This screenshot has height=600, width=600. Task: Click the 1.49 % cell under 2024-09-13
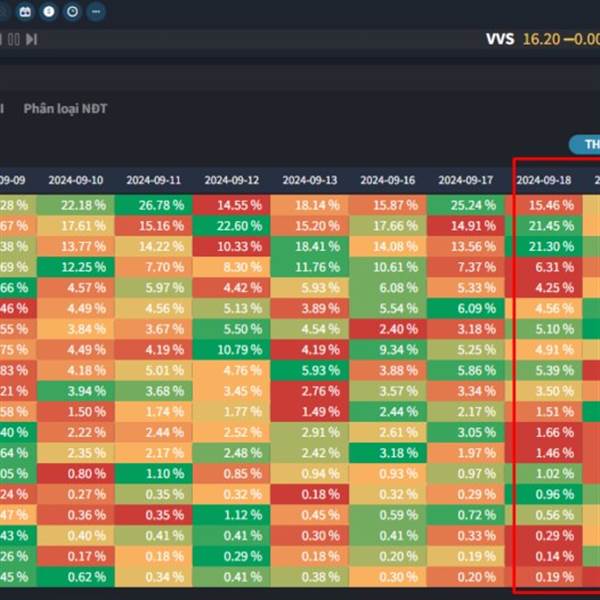tap(310, 412)
